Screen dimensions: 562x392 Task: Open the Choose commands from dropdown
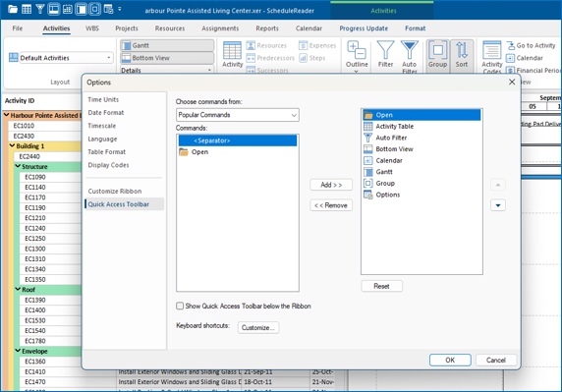pos(238,115)
